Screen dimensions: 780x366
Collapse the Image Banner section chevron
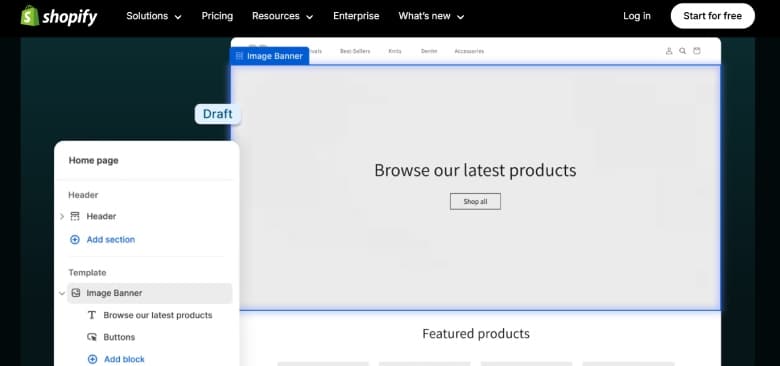pyautogui.click(x=62, y=293)
